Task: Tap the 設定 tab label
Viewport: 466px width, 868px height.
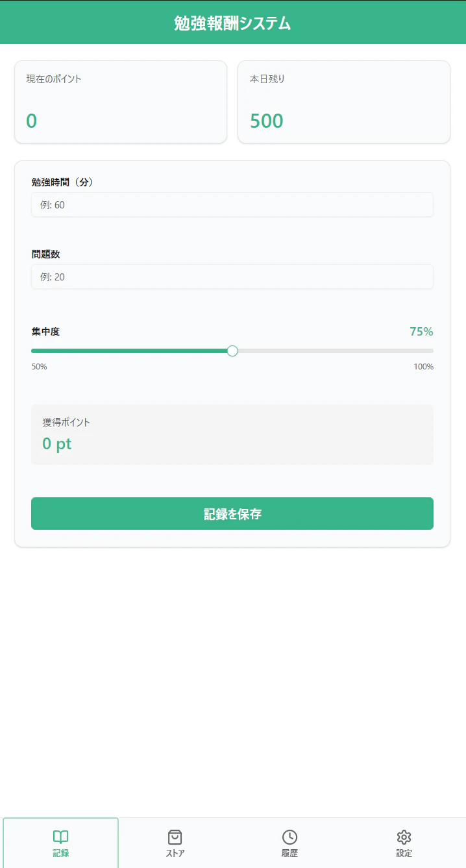Action: 404,853
